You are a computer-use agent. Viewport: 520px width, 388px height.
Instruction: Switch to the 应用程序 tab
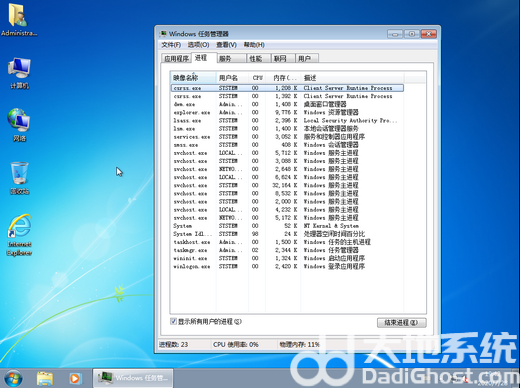point(176,58)
